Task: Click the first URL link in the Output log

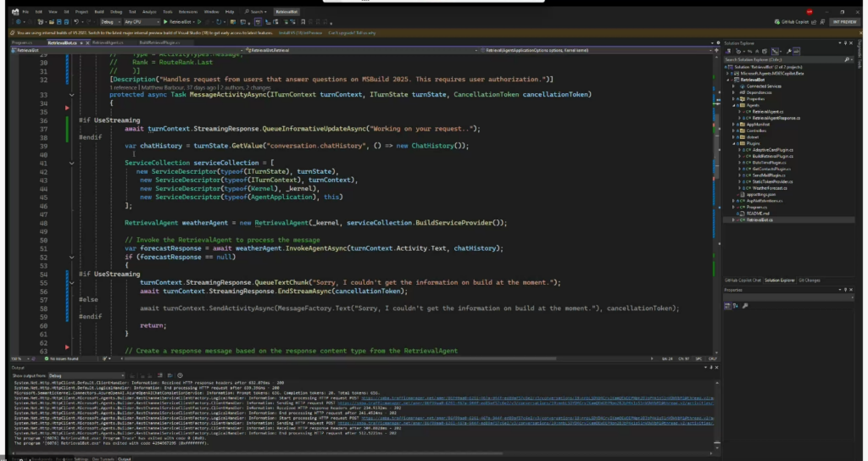Action: (537, 398)
